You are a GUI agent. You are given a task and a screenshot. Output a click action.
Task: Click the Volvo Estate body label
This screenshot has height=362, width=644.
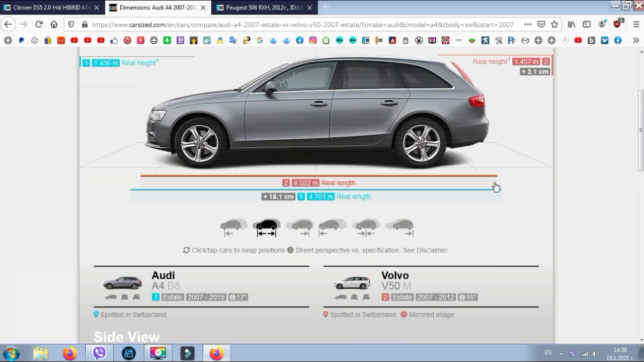point(403,297)
